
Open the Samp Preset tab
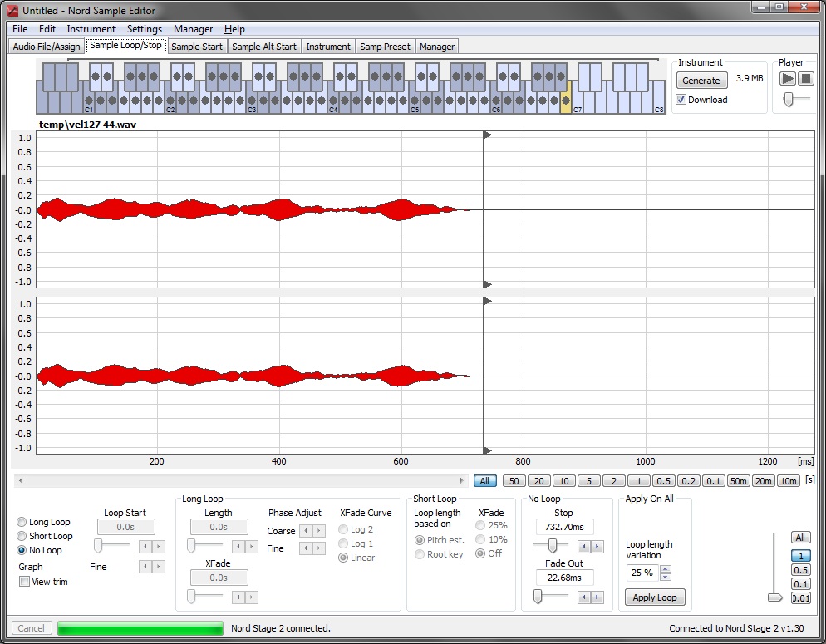point(385,47)
